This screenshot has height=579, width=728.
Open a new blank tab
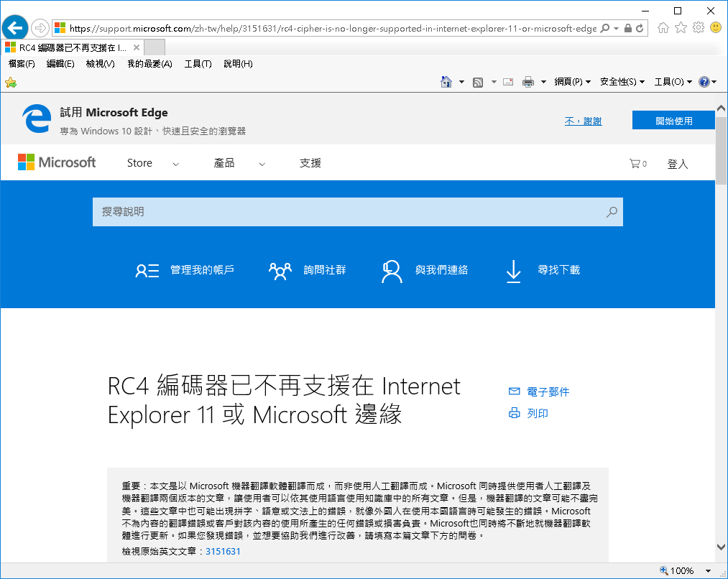(x=155, y=47)
